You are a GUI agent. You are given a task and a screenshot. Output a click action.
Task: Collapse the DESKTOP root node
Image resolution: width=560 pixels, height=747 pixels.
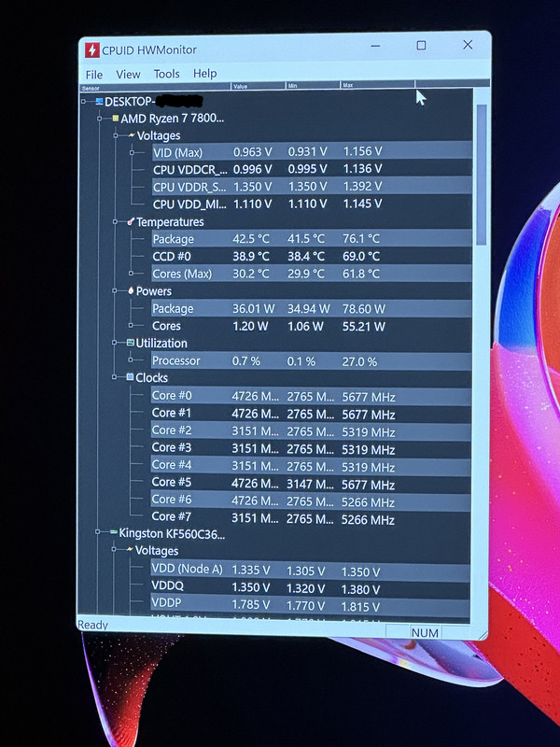[83, 101]
